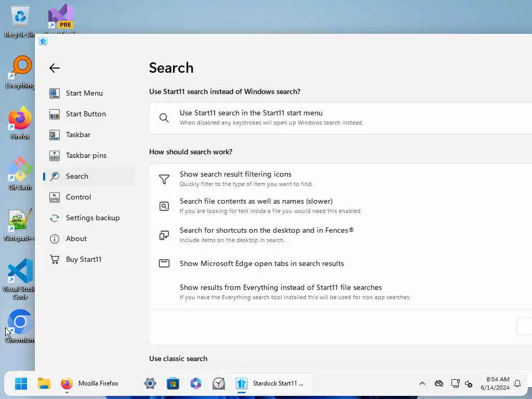Click the cloud sync-off tray icon
The height and width of the screenshot is (399, 532).
point(439,384)
